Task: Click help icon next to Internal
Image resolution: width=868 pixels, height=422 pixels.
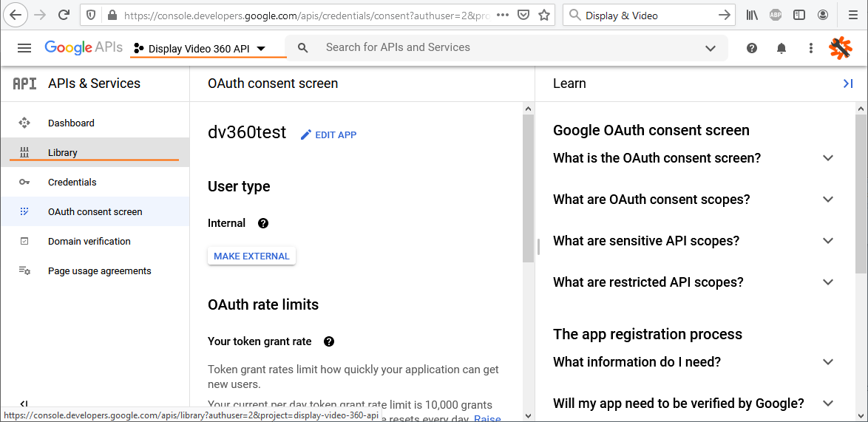Action: [x=262, y=223]
